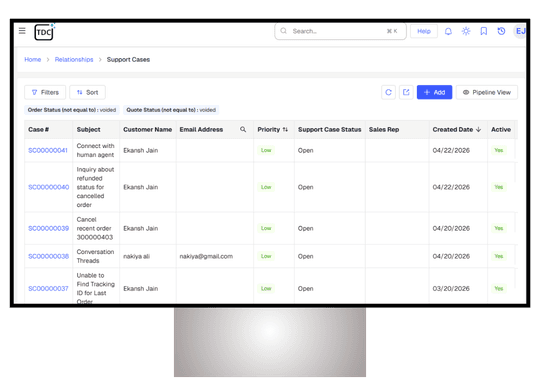Image resolution: width=540 pixels, height=384 pixels.
Task: Add a new support case
Action: pyautogui.click(x=434, y=92)
